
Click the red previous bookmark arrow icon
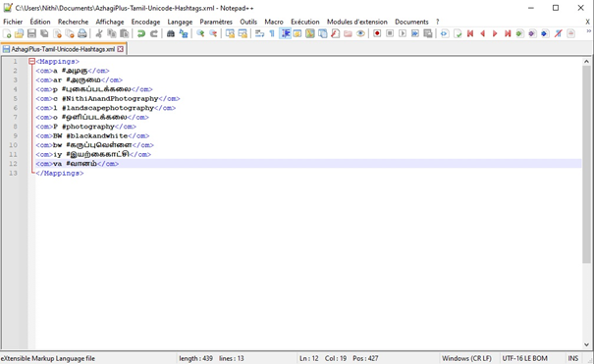pos(482,33)
